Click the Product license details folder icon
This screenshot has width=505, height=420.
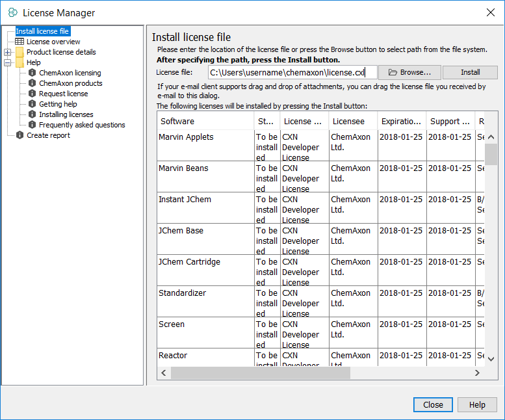tap(19, 52)
